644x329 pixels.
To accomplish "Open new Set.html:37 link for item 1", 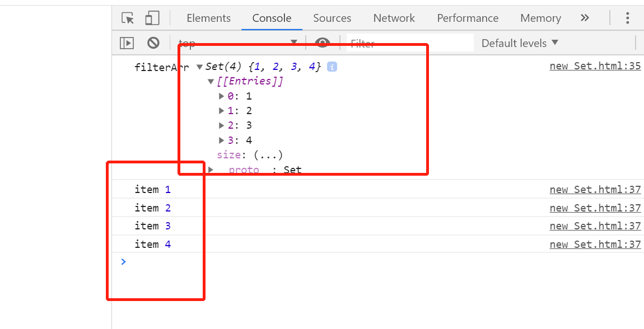I will [x=595, y=189].
